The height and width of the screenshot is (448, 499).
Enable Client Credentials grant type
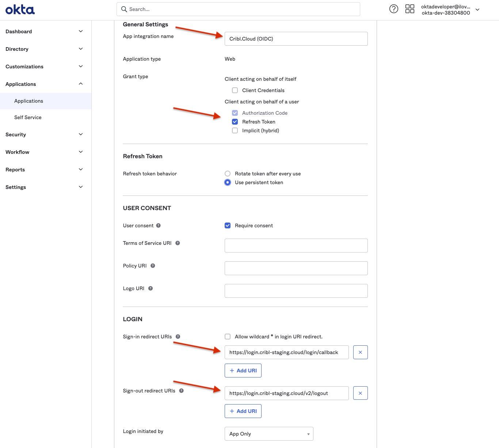point(235,90)
